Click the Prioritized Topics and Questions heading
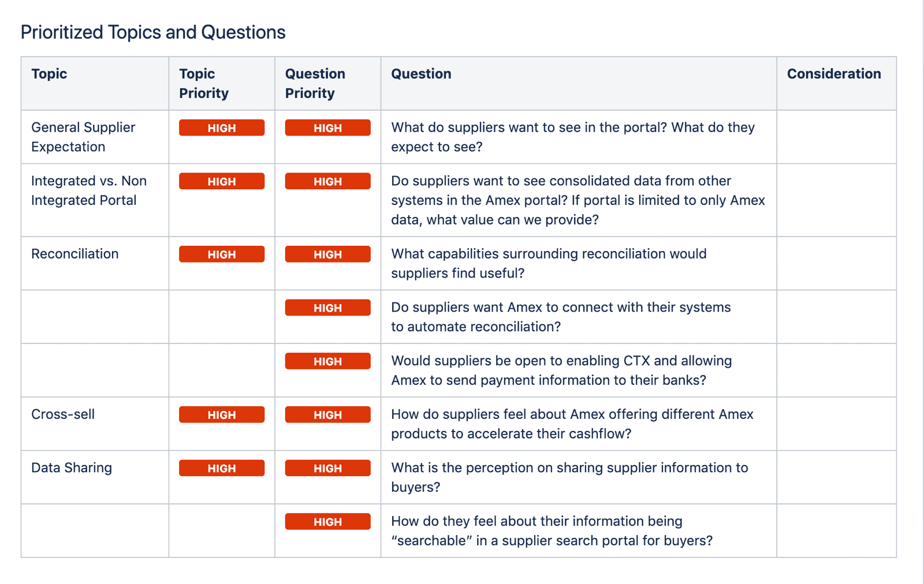This screenshot has width=924, height=584. click(x=153, y=32)
